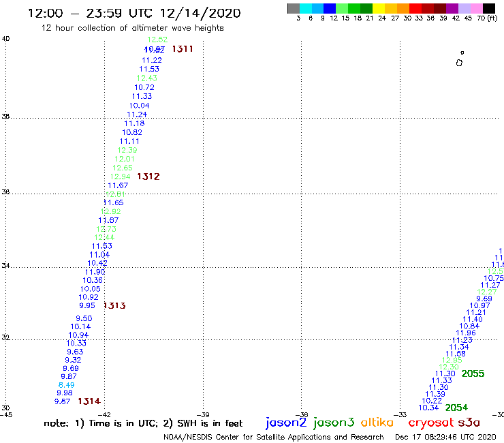This screenshot has height=443, width=504.
Task: Click the value 10.34 beside 2054
Action: coord(428,408)
